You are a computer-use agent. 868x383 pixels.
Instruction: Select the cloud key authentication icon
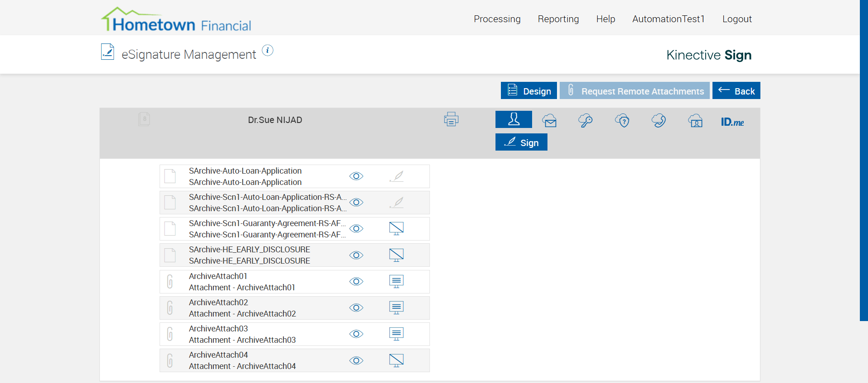585,121
